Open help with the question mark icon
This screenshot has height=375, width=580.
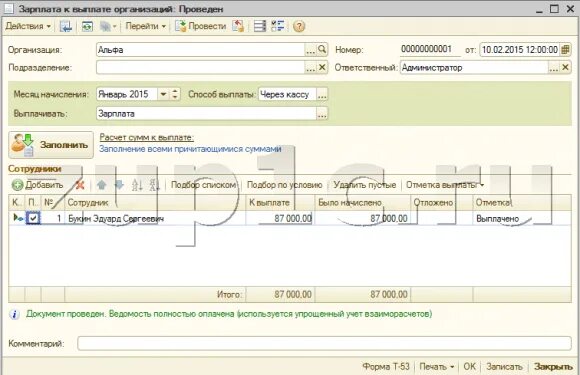(299, 26)
